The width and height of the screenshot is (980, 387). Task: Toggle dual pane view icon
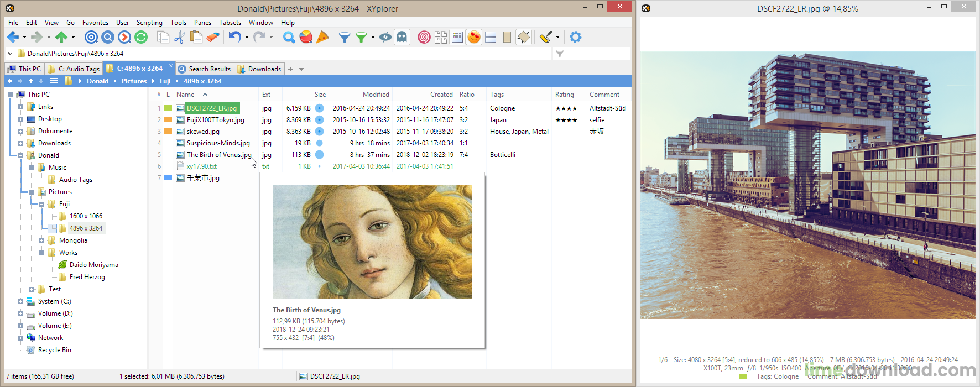tap(491, 37)
